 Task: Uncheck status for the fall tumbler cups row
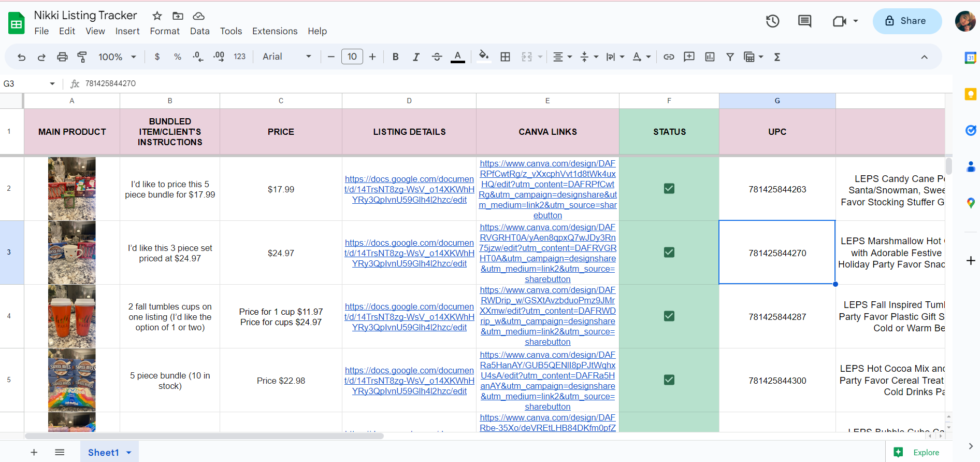[x=669, y=316]
